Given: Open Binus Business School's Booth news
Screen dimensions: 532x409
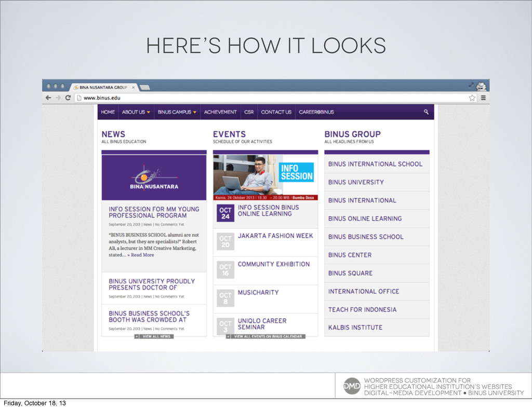Looking at the screenshot, I should click(x=149, y=317).
